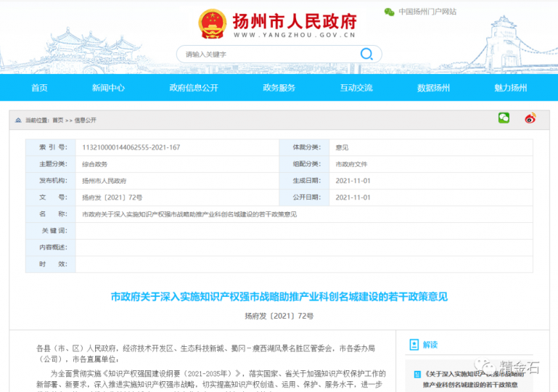Open the 政府信息公开 navigation tab
The width and height of the screenshot is (558, 392).
pyautogui.click(x=194, y=88)
